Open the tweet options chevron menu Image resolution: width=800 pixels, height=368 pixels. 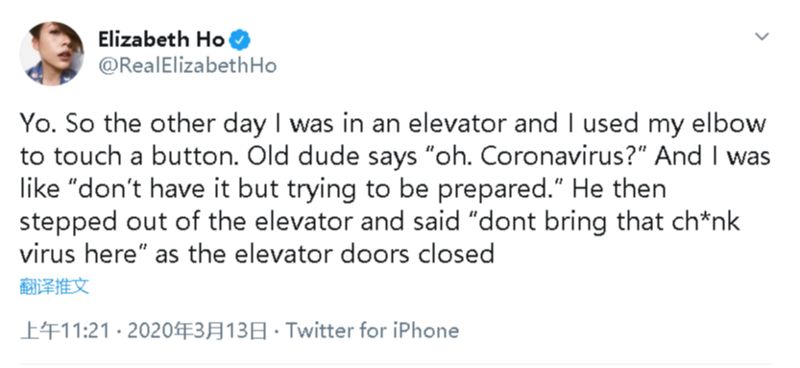tap(762, 36)
